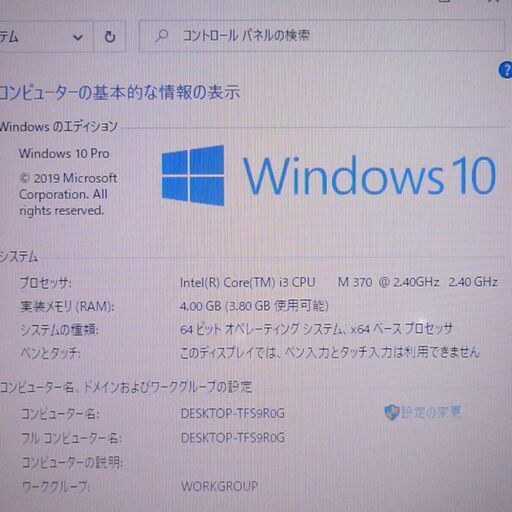The image size is (512, 512).
Task: Click the refresh button in address bar
Action: 110,36
